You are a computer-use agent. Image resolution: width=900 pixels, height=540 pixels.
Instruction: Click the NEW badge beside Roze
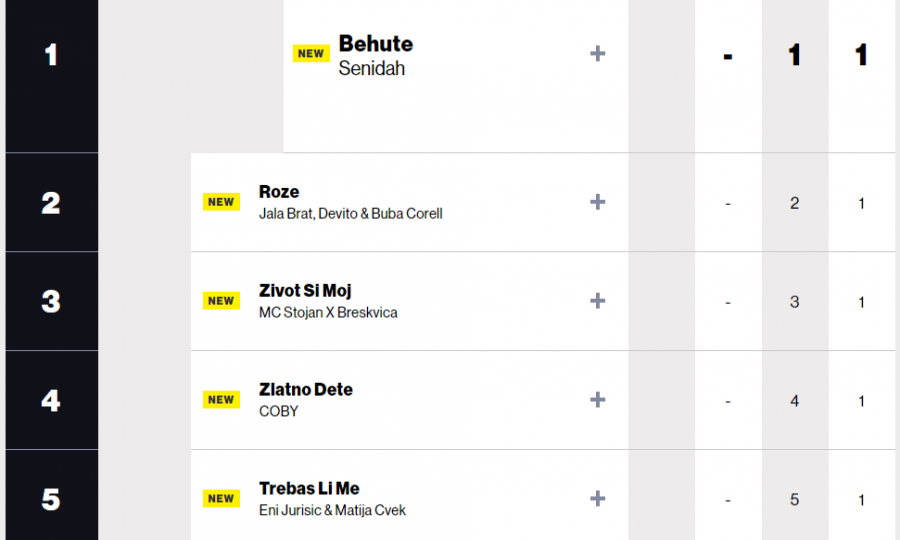(221, 202)
